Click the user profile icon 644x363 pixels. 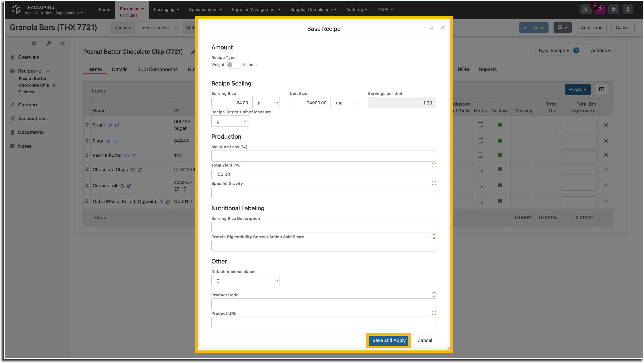coord(628,9)
